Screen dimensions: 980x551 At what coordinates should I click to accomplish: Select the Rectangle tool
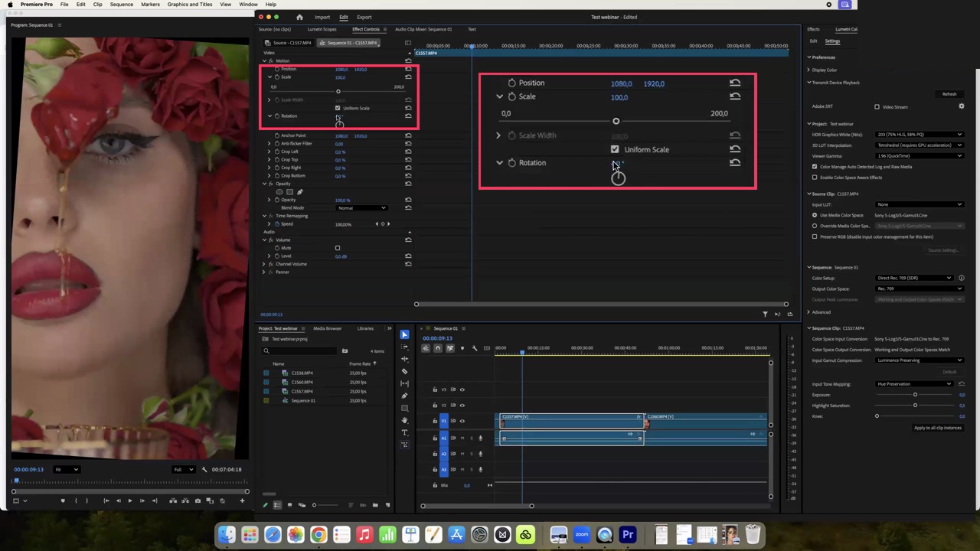pos(404,408)
